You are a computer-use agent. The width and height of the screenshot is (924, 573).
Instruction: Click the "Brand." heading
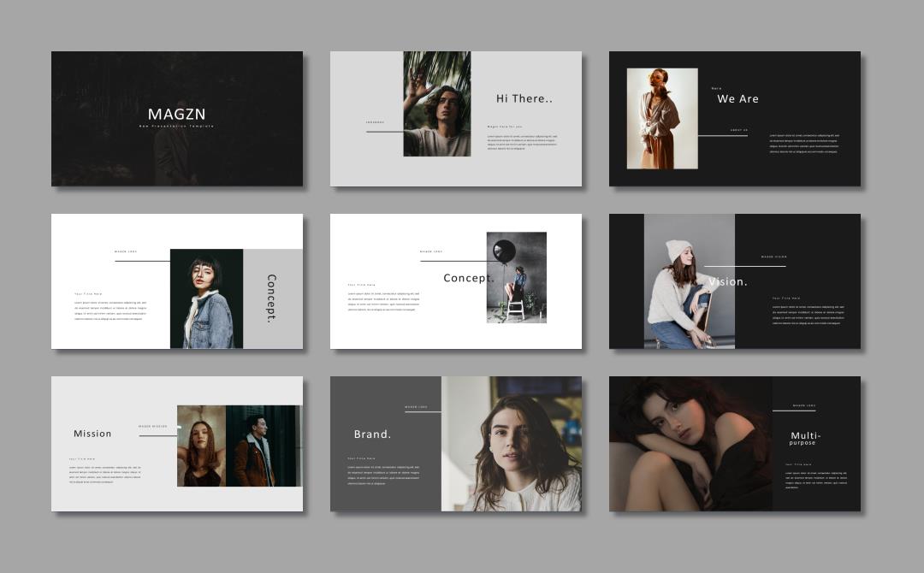372,434
